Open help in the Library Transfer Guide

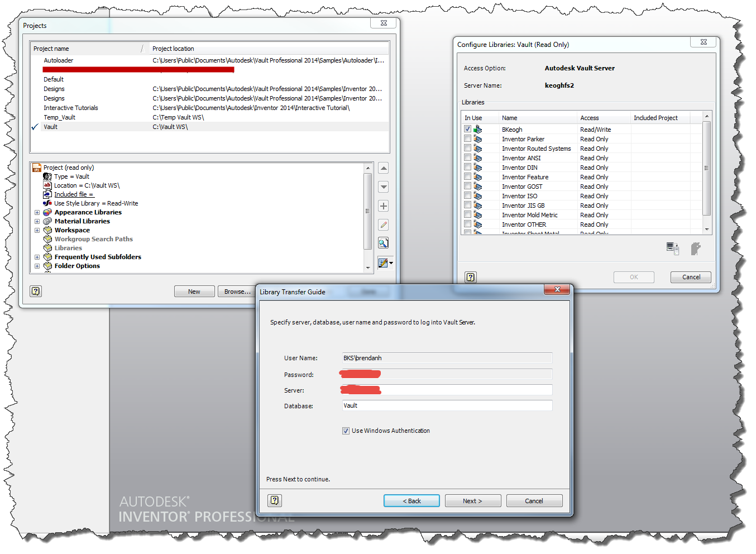point(275,500)
